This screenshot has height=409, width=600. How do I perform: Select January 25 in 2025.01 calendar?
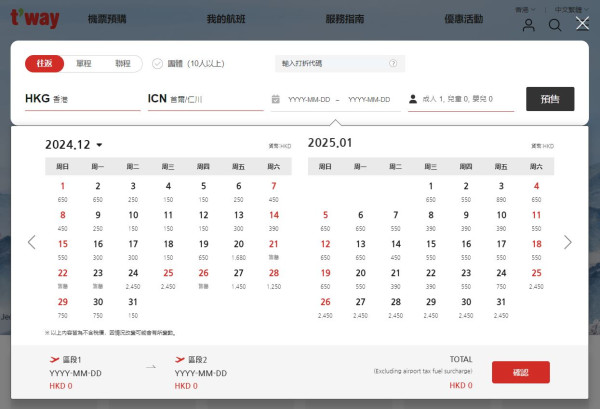[x=536, y=279]
